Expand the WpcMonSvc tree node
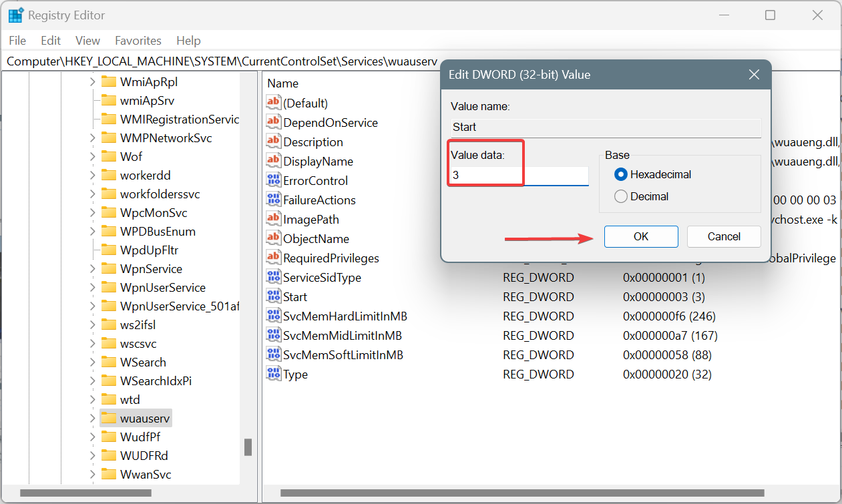Image resolution: width=842 pixels, height=504 pixels. point(92,213)
